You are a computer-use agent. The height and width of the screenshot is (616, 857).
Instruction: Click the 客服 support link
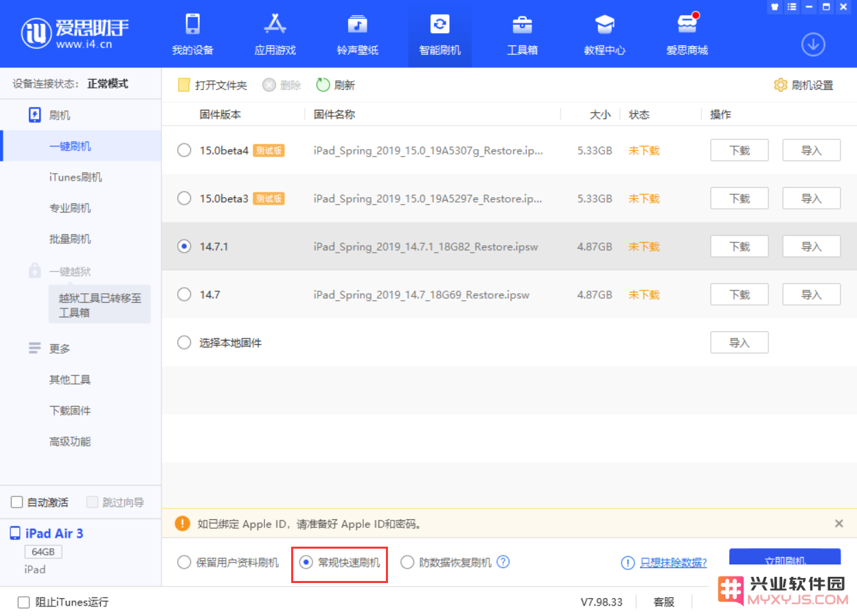click(x=664, y=602)
